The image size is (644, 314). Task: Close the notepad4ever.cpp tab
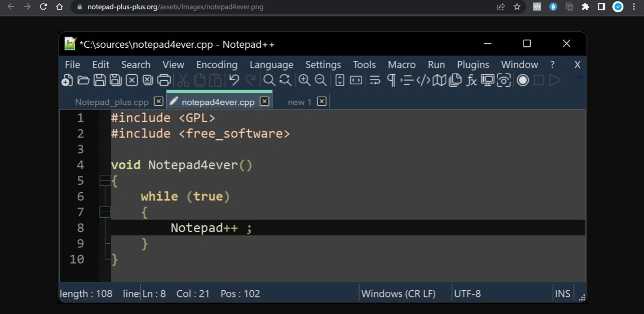tap(264, 101)
